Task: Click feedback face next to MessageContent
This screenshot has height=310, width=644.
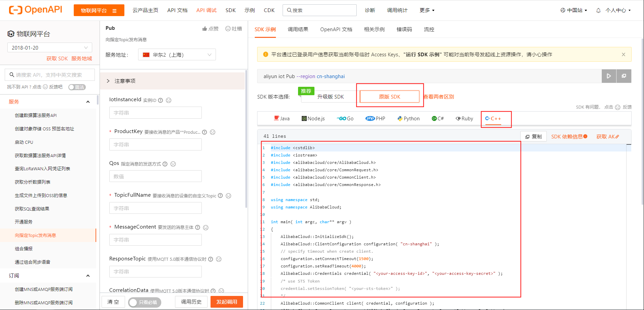Action: (x=206, y=228)
